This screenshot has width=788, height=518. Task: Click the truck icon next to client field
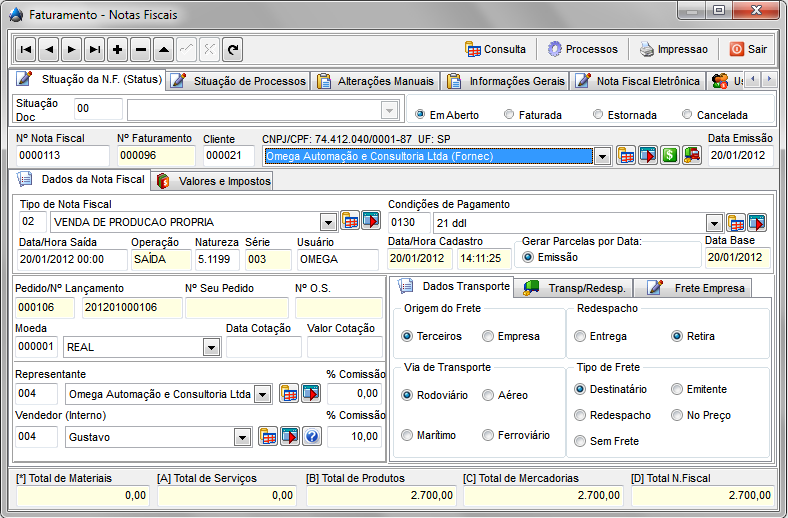tap(692, 155)
